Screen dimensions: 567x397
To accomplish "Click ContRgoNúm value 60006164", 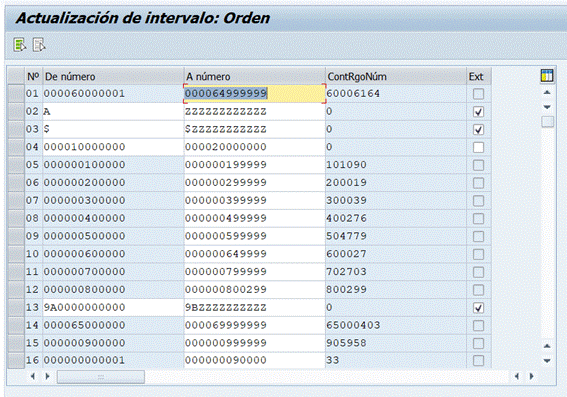I will tap(353, 94).
